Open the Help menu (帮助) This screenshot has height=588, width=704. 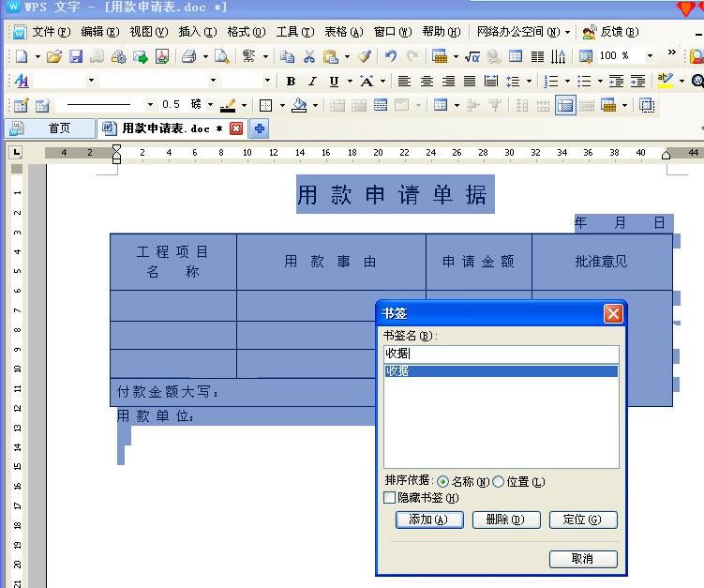pos(442,32)
